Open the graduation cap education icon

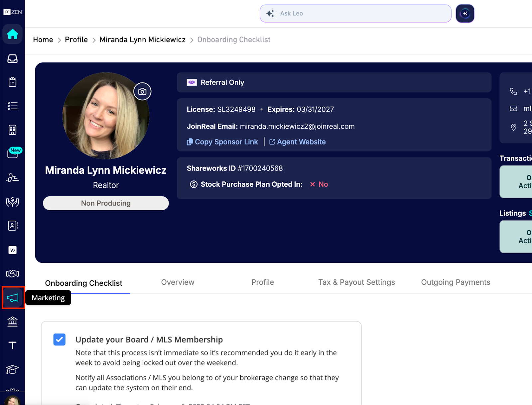(x=12, y=369)
